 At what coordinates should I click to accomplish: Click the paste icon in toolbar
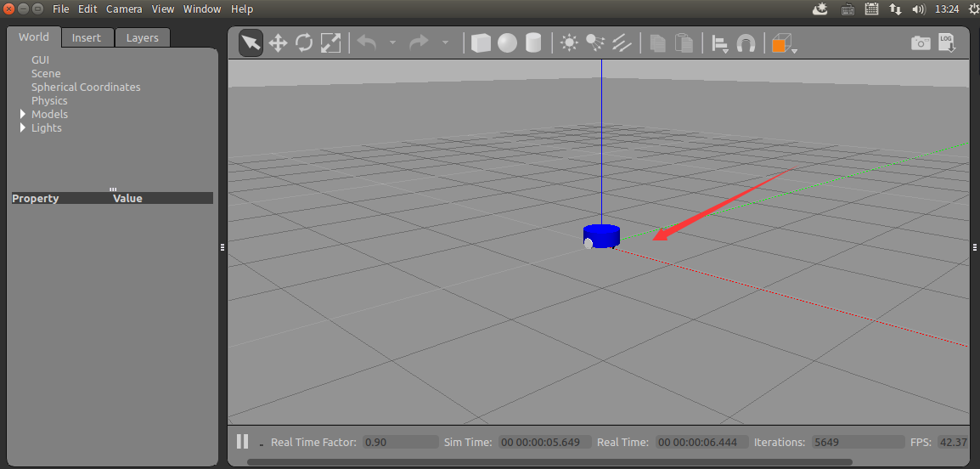click(x=684, y=43)
